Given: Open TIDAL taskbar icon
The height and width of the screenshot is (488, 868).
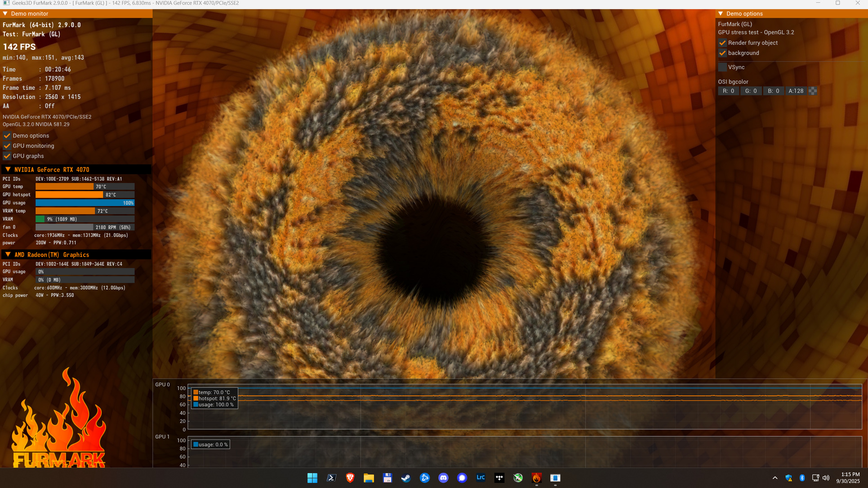Looking at the screenshot, I should pos(499,478).
